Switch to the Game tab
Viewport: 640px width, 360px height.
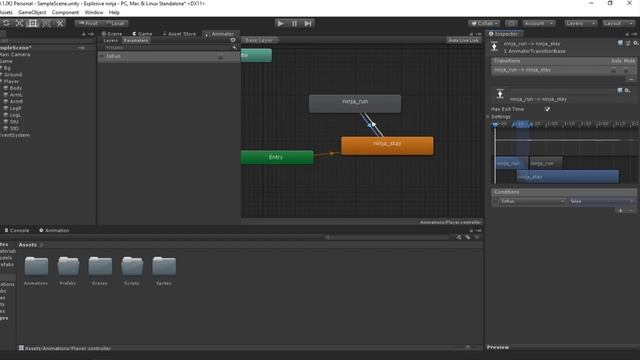click(142, 34)
